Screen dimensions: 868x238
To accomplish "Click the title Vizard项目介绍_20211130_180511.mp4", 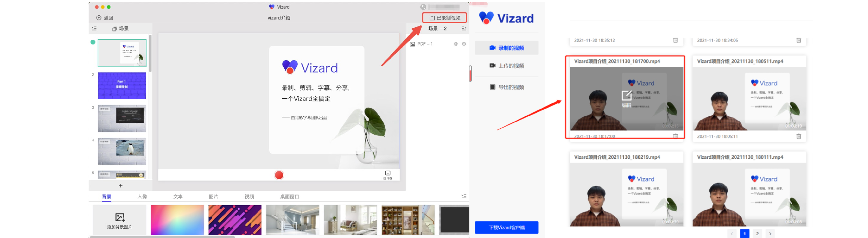I will (x=740, y=62).
